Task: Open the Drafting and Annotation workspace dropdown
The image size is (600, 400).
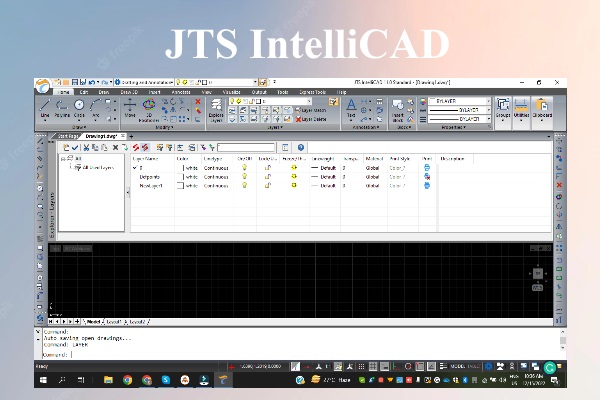Action: [x=144, y=82]
